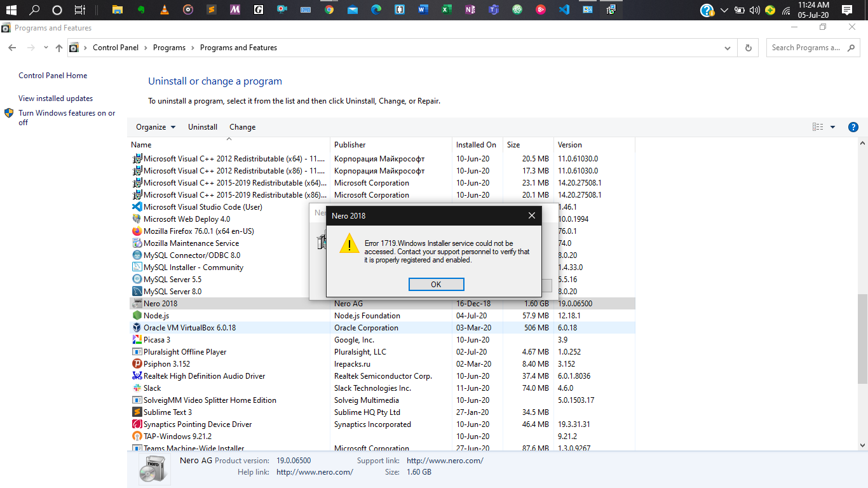Screen dimensions: 868x488
Task: Sort list by Version column header
Action: [x=594, y=145]
